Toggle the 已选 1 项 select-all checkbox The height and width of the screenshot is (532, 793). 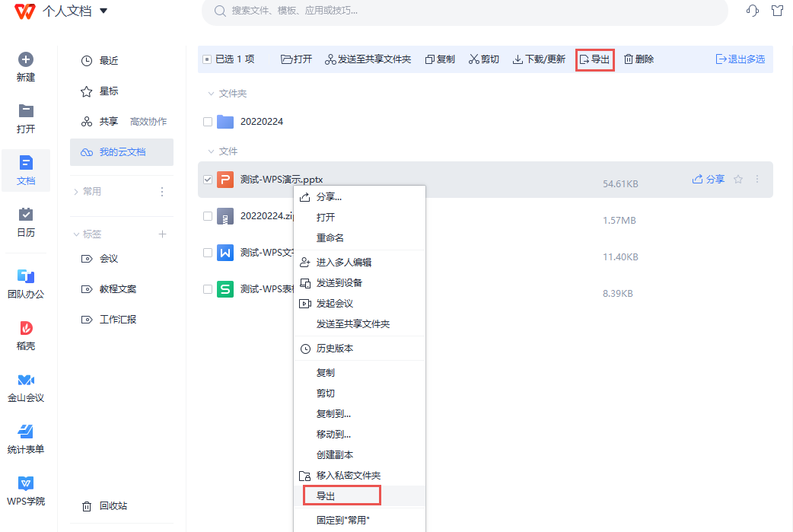(x=207, y=59)
